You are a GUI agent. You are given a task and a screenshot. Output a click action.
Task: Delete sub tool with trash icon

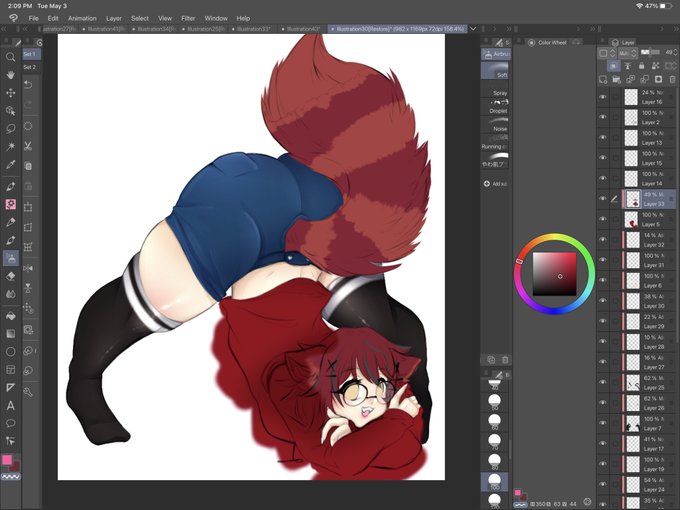click(x=505, y=360)
